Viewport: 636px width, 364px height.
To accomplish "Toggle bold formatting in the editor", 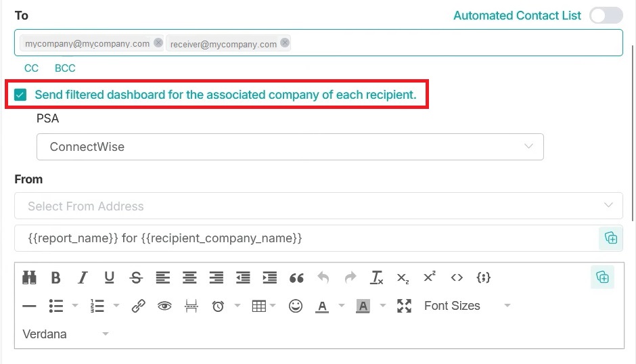I will pyautogui.click(x=55, y=277).
